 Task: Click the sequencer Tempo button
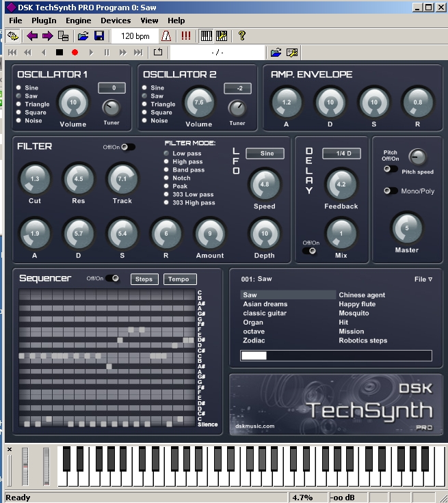180,279
